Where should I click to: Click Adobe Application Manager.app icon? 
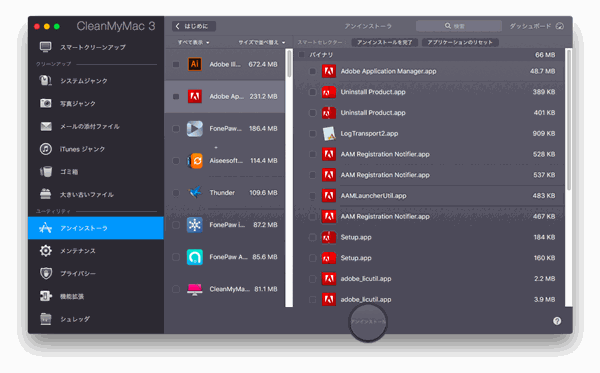point(329,71)
